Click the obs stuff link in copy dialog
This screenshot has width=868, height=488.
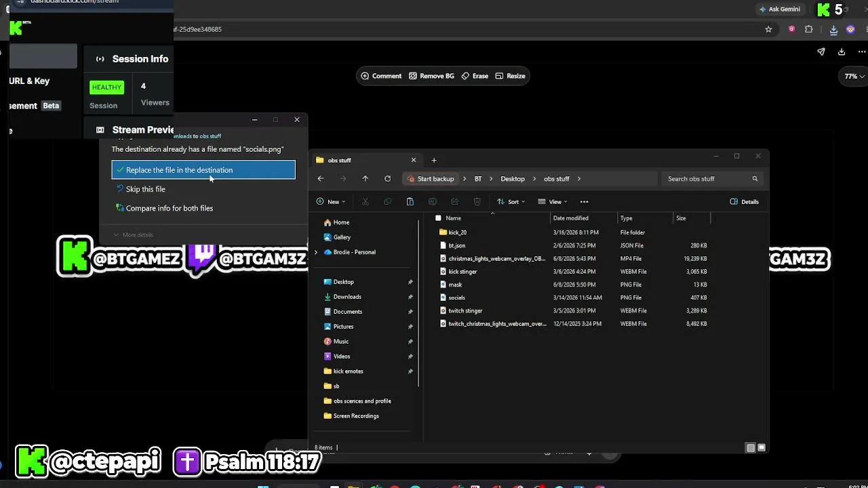coord(210,136)
